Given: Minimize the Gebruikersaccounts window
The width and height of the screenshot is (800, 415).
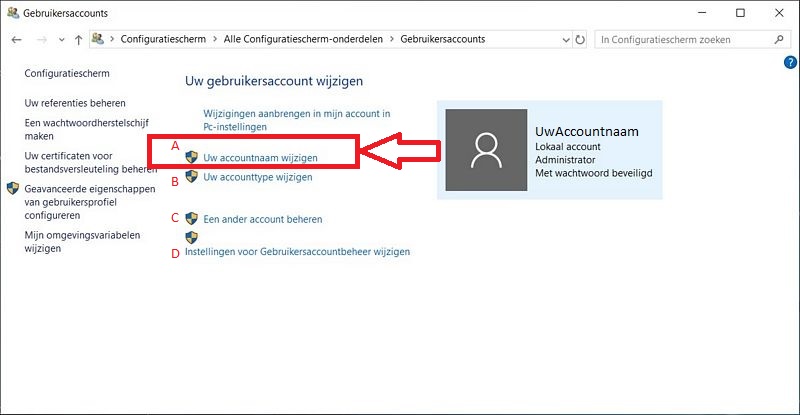Looking at the screenshot, I should coord(702,13).
